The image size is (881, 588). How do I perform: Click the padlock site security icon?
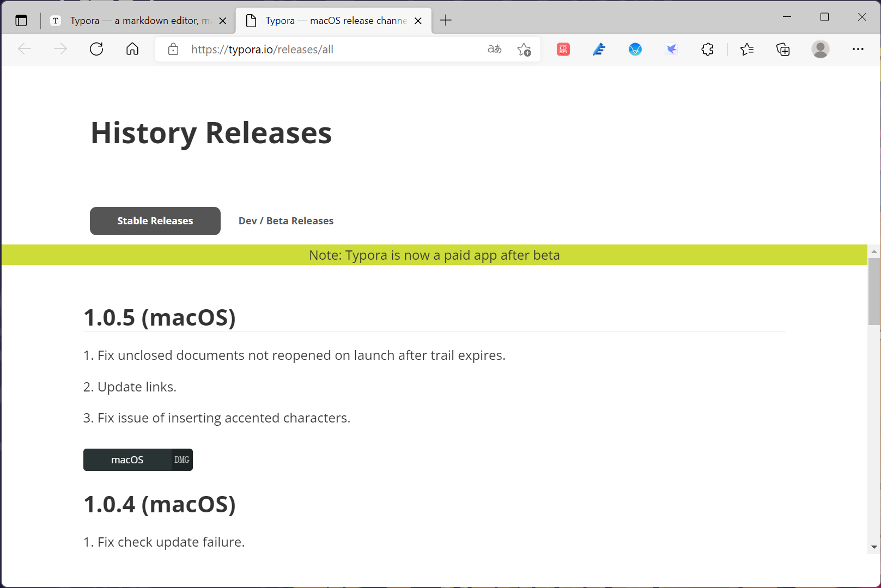[x=173, y=49]
